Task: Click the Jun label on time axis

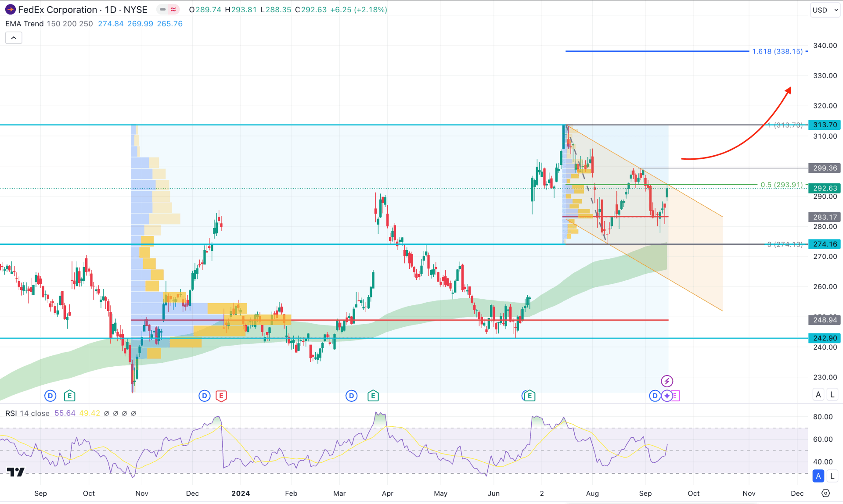Action: (494, 493)
